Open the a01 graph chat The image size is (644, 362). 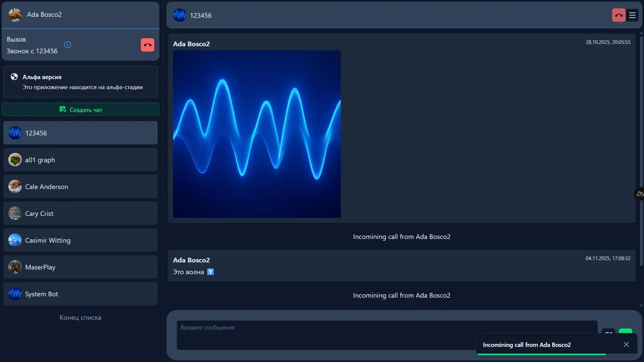(x=81, y=160)
